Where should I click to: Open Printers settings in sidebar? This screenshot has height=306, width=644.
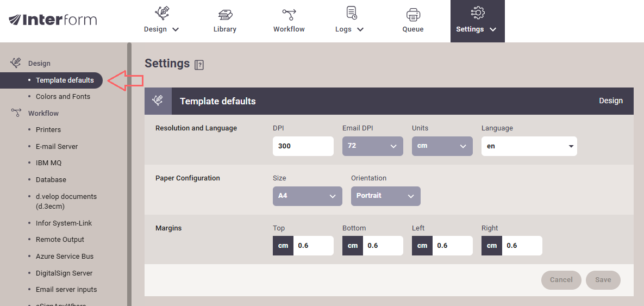(48, 130)
